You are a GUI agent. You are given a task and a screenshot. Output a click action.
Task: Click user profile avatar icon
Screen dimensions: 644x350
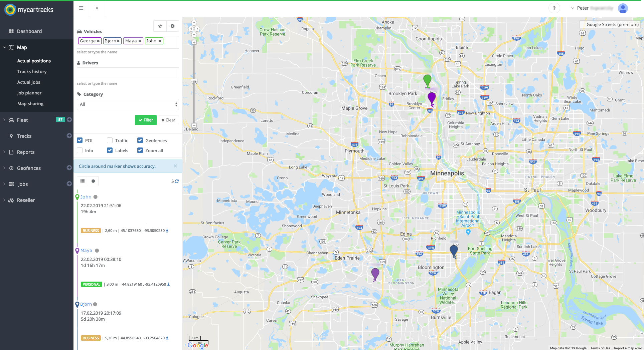(623, 8)
